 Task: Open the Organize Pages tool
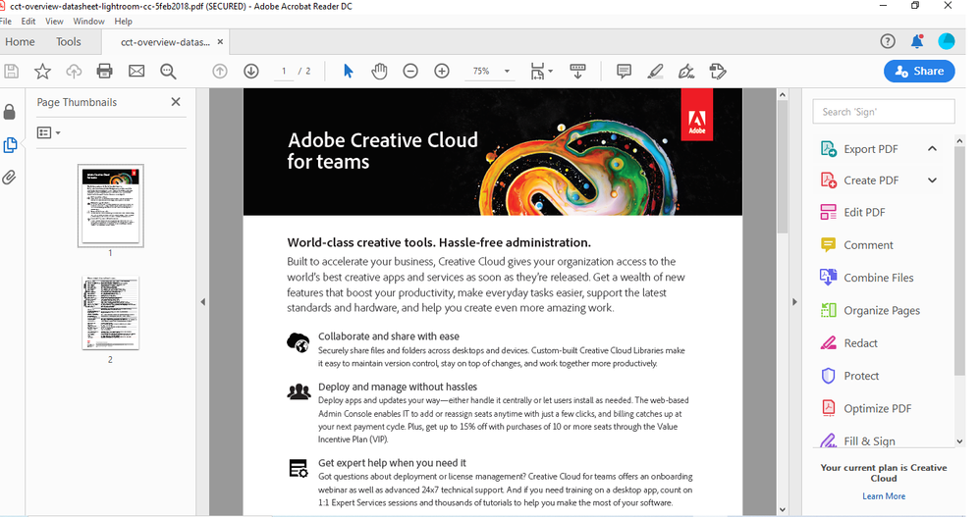click(x=870, y=310)
